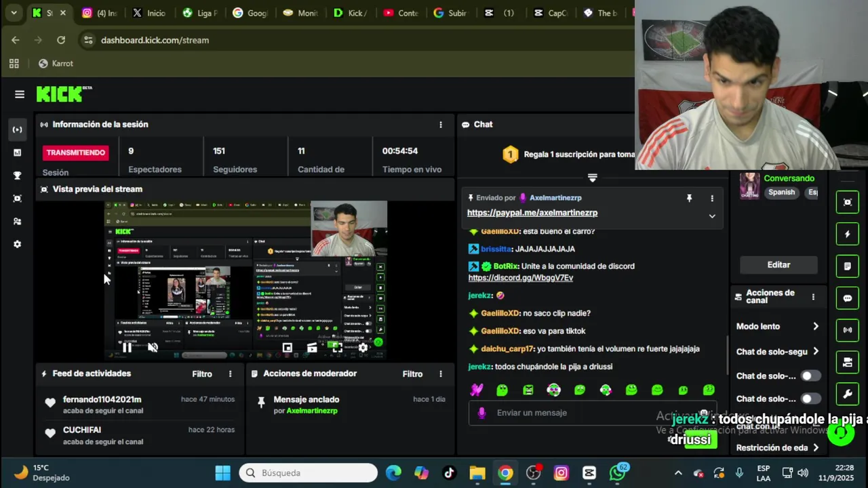Viewport: 868px width, 488px height.
Task: Click the chat bubble button in right toolbar
Action: 847,298
